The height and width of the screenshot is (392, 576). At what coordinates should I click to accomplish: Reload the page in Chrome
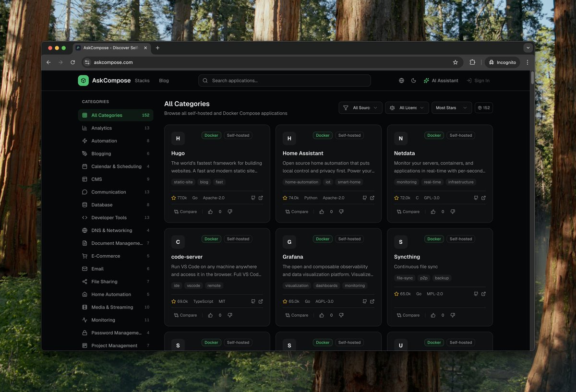click(x=73, y=62)
